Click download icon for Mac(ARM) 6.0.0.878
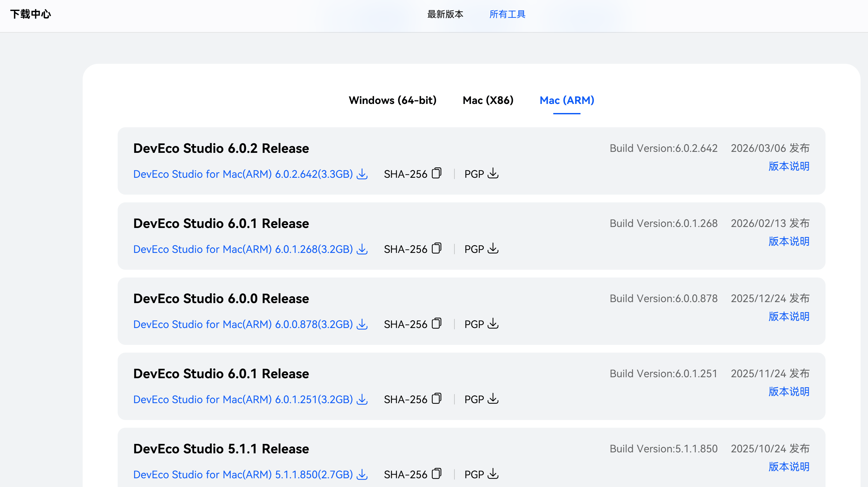 (362, 324)
